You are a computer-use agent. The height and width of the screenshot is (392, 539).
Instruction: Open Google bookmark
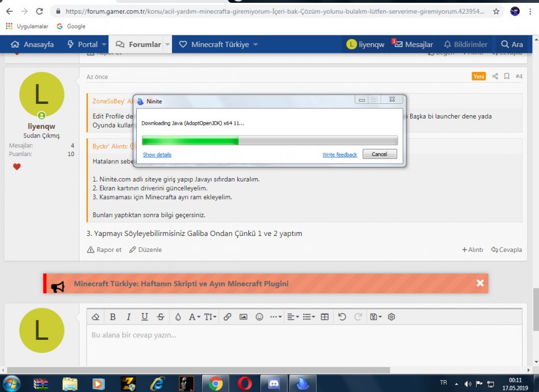pyautogui.click(x=71, y=26)
